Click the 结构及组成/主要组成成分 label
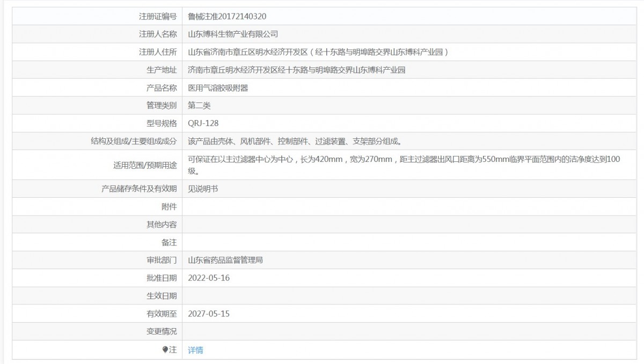 tap(134, 142)
